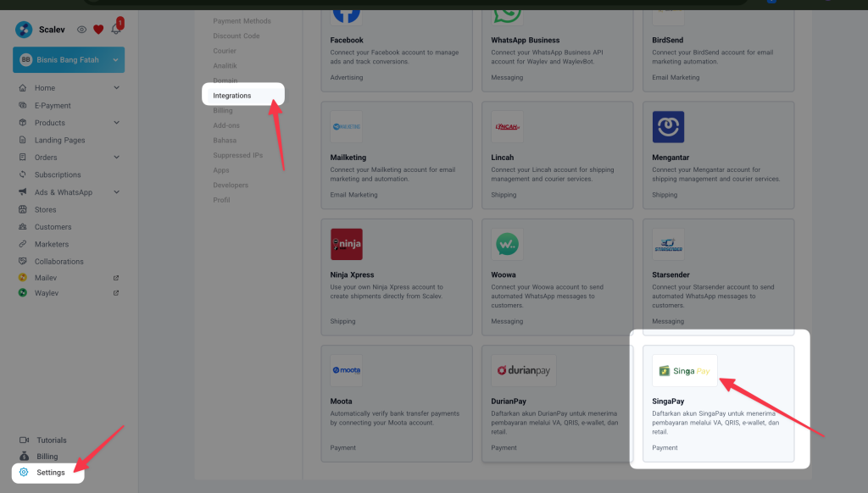The image size is (868, 493).
Task: Select Courier settings tab
Action: pyautogui.click(x=225, y=51)
